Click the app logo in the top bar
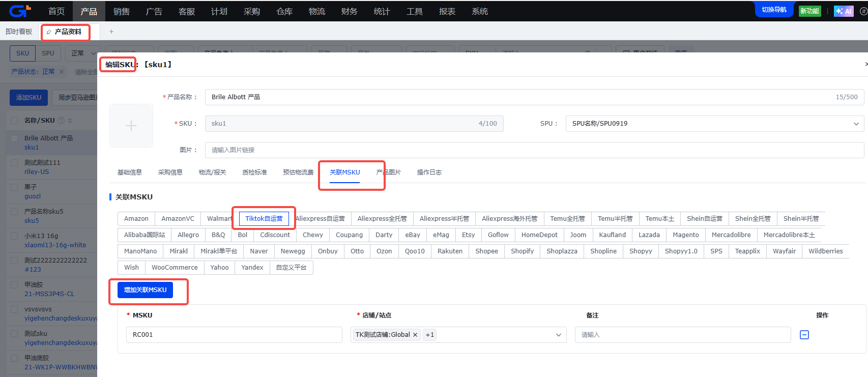 [20, 11]
